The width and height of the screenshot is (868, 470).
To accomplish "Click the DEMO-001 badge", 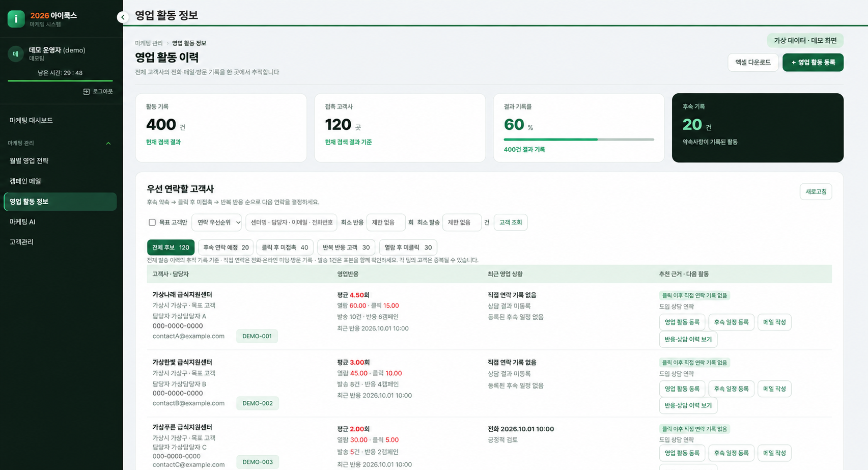I will click(x=257, y=336).
